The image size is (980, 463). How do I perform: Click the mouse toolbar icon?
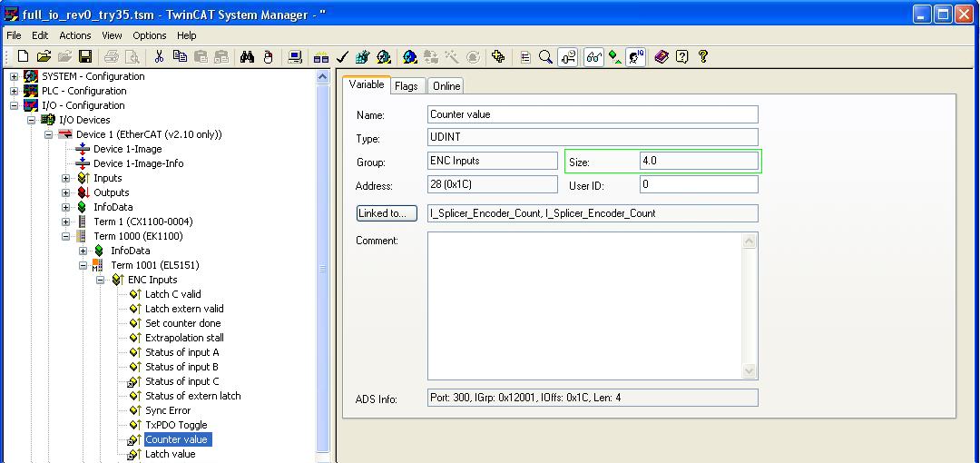coord(269,57)
